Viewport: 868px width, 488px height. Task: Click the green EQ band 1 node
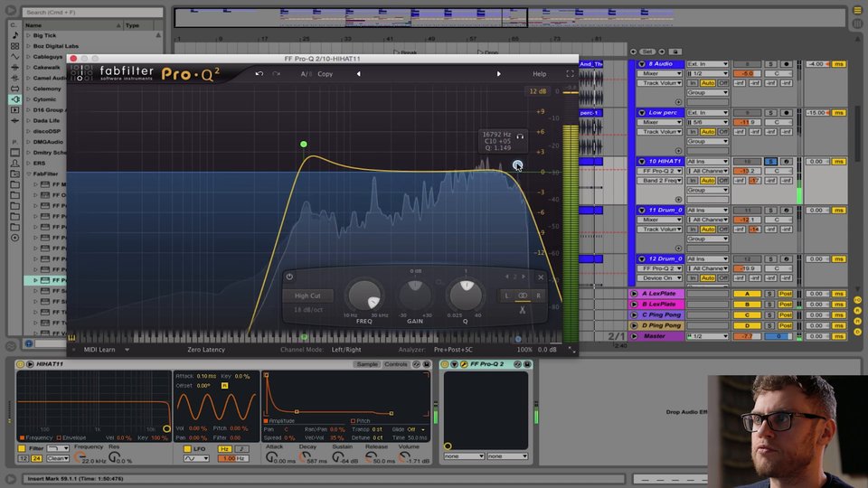pos(304,145)
